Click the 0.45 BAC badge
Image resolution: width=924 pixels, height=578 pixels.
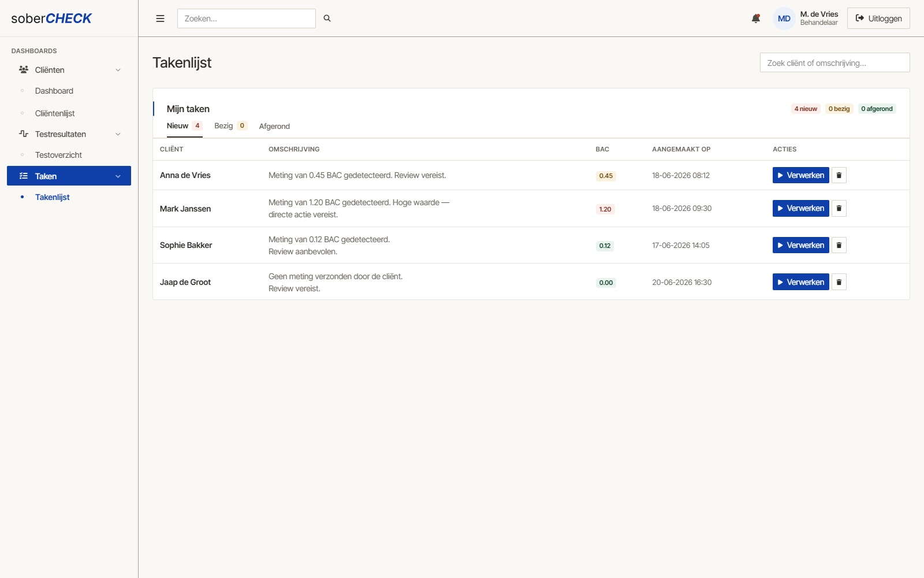click(606, 176)
